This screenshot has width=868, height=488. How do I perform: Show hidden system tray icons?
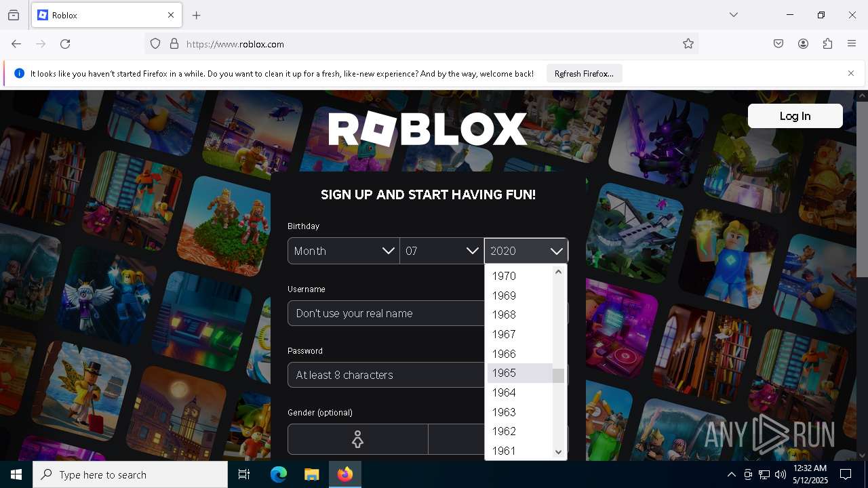click(731, 474)
